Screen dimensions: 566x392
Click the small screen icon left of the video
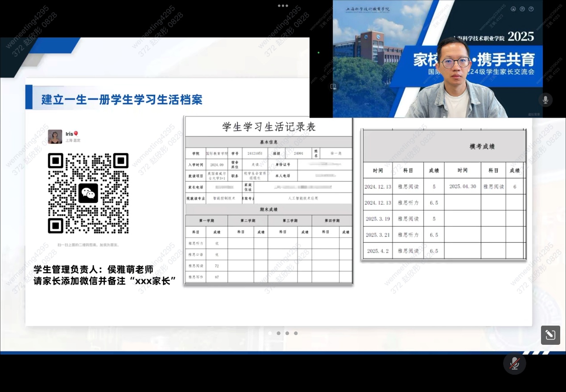(333, 87)
